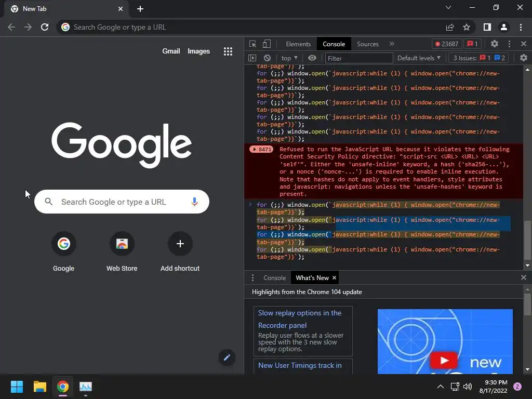532x399 pixels.
Task: Open a new tab with plus button
Action: [140, 9]
